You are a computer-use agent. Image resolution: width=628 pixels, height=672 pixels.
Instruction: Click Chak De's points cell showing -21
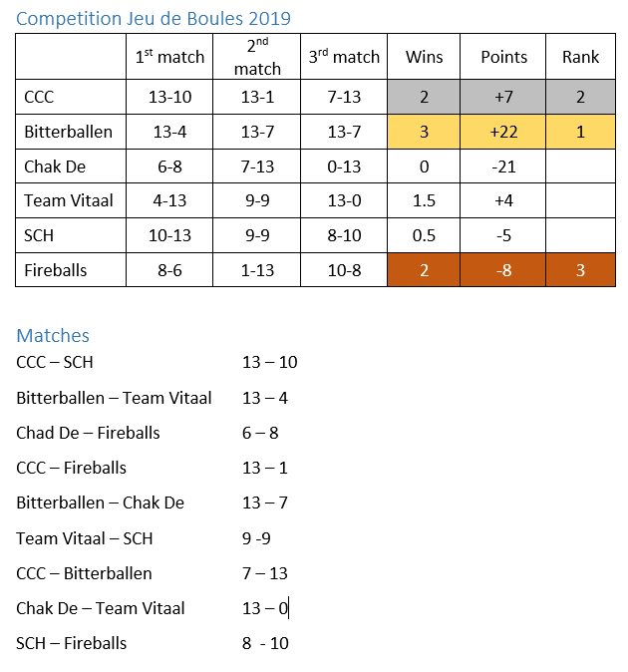coord(503,167)
